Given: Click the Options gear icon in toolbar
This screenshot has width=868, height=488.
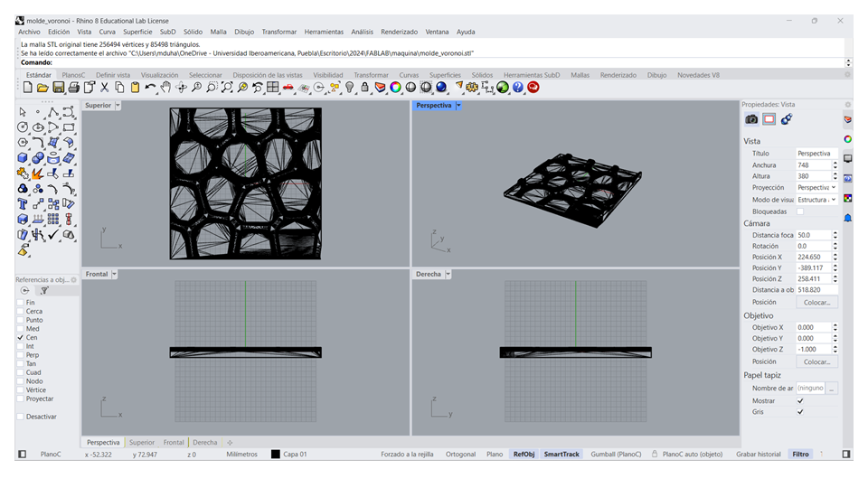Looking at the screenshot, I should (472, 88).
